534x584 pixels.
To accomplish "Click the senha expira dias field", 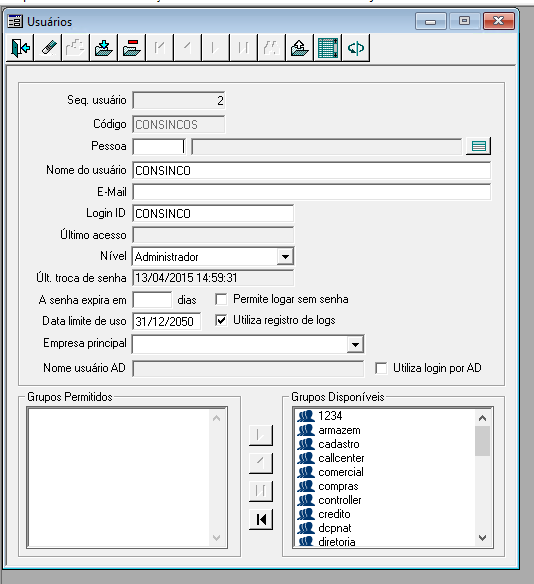I will pos(152,300).
